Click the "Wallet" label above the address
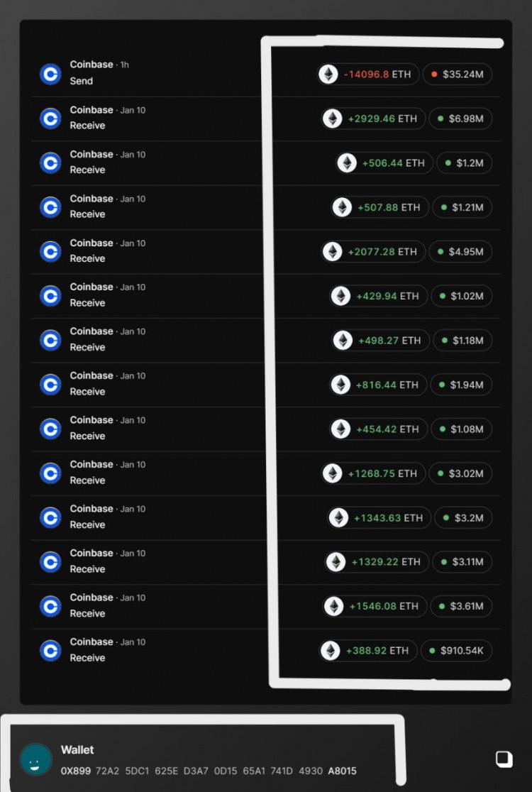 (x=77, y=750)
